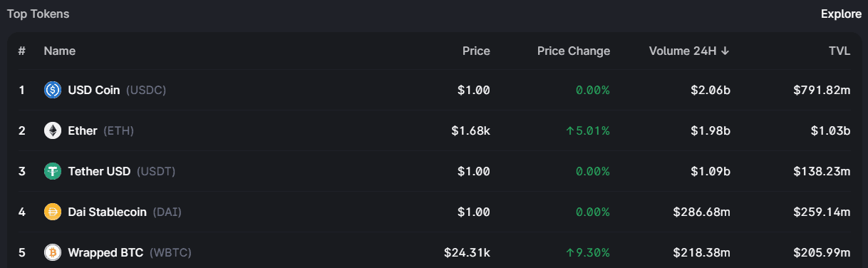
Task: Open Dai Stablecoin (DAI) token page
Action: point(434,212)
